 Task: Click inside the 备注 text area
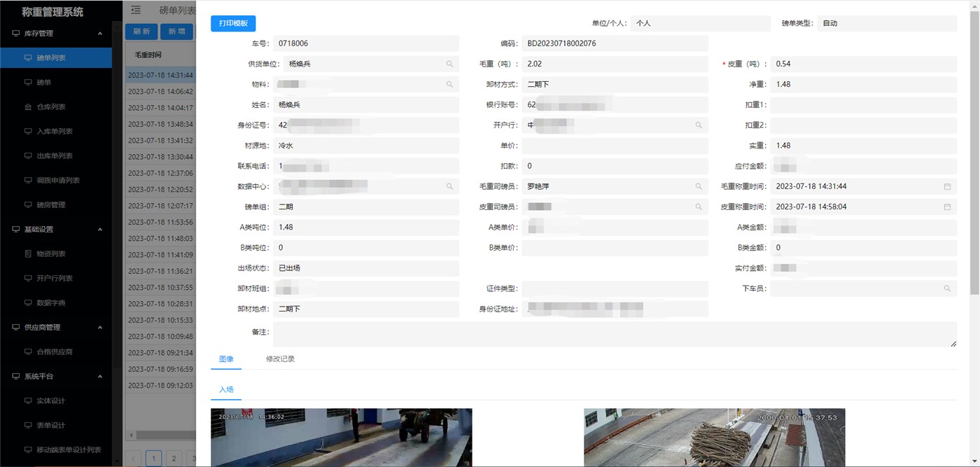point(615,334)
